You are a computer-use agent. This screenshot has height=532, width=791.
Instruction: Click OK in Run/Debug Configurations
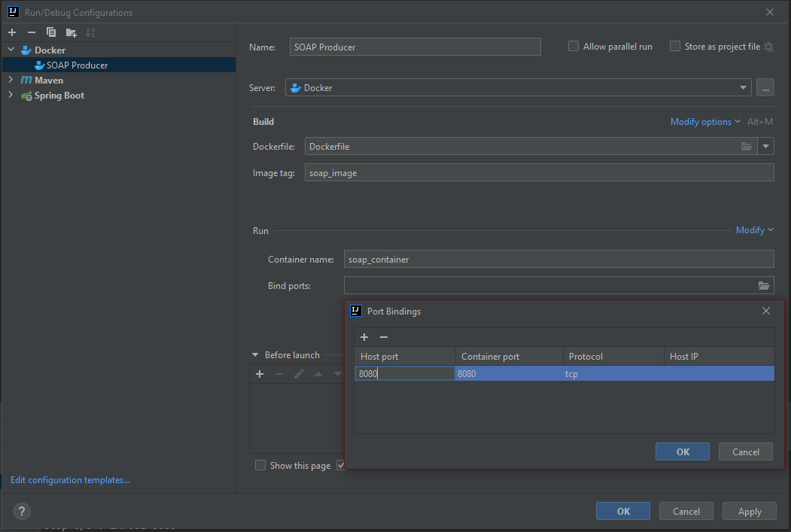point(622,512)
